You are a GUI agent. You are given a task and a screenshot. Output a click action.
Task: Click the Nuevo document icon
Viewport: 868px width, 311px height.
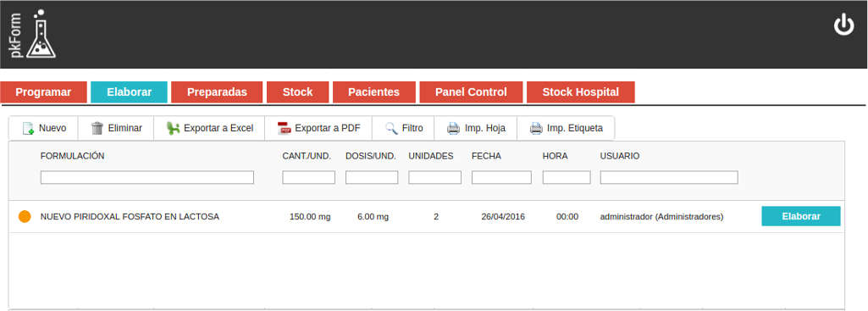pos(28,129)
